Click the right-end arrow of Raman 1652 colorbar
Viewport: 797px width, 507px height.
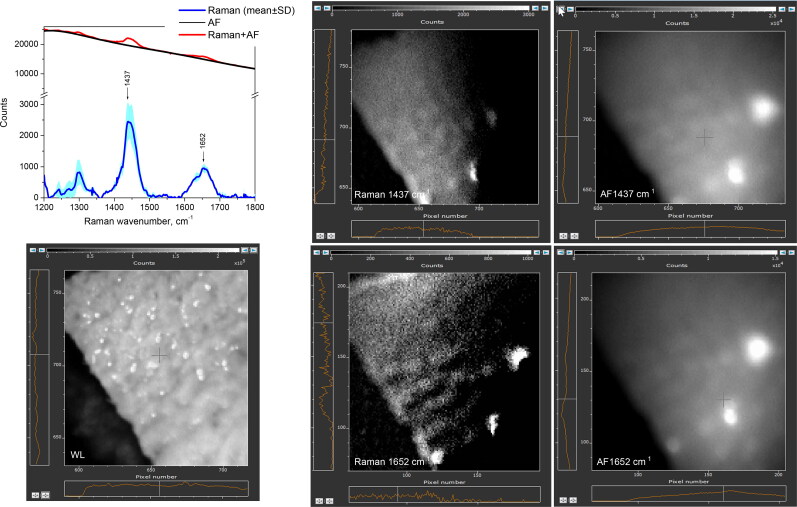[545, 252]
